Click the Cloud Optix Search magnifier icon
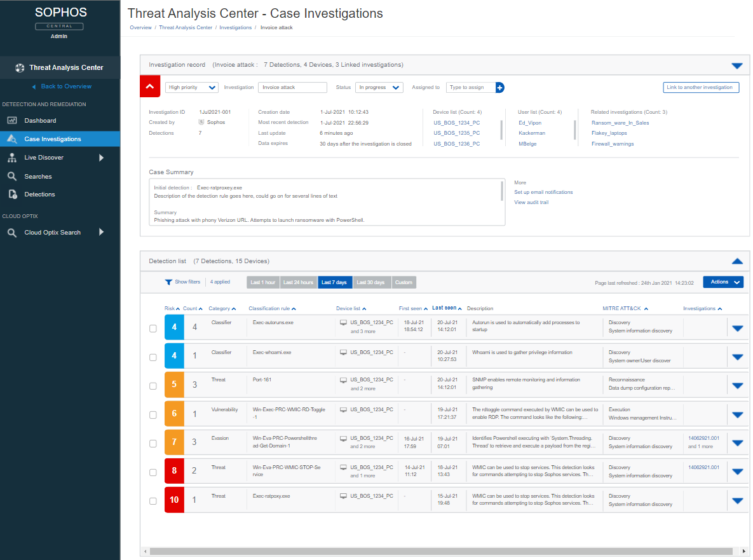 tap(12, 233)
